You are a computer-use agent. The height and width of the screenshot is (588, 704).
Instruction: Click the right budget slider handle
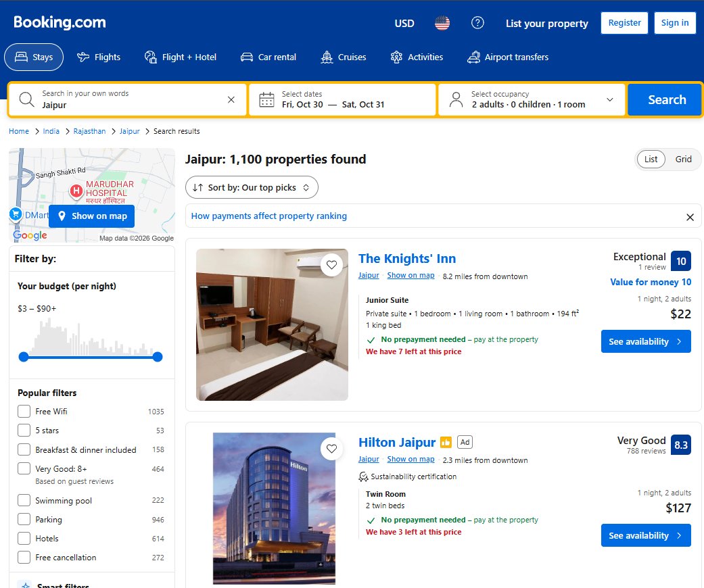pos(158,357)
